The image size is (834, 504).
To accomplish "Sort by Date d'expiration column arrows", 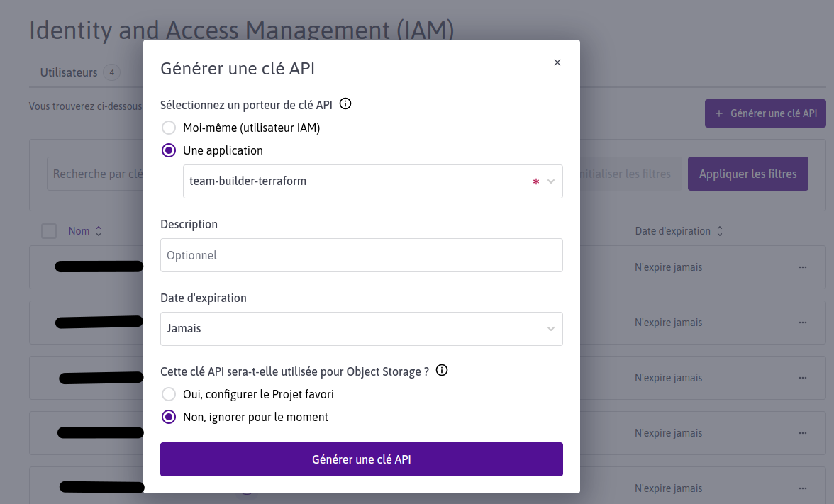I will (720, 231).
